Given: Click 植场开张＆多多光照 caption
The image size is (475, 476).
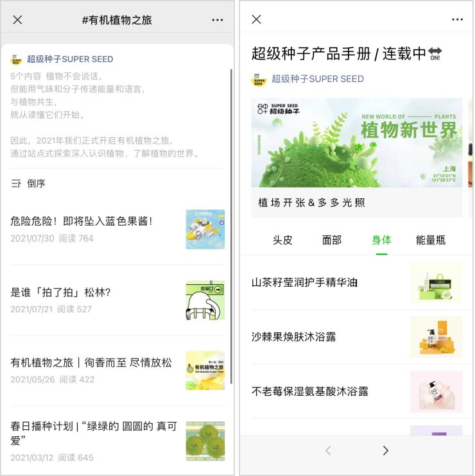Looking at the screenshot, I should [x=311, y=203].
